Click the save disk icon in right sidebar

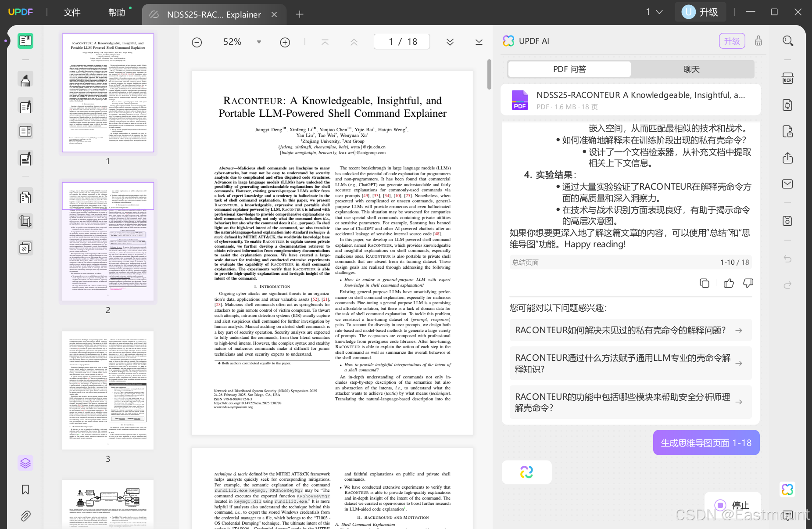click(788, 221)
